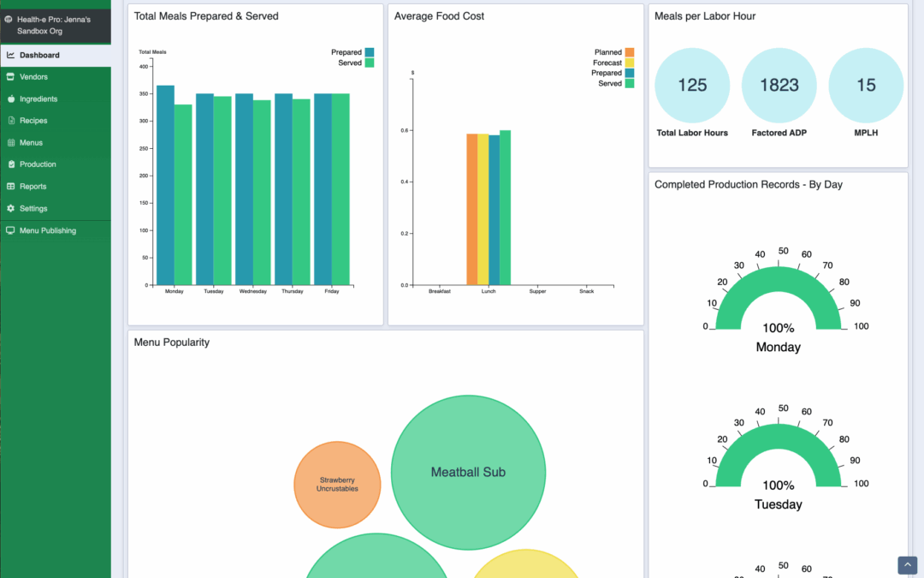The width and height of the screenshot is (924, 578).
Task: Click the Factored ADP 1823 circle
Action: point(779,86)
